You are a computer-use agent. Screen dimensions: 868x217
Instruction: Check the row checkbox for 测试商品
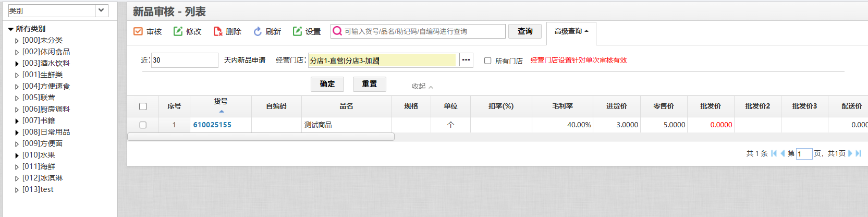click(x=143, y=125)
